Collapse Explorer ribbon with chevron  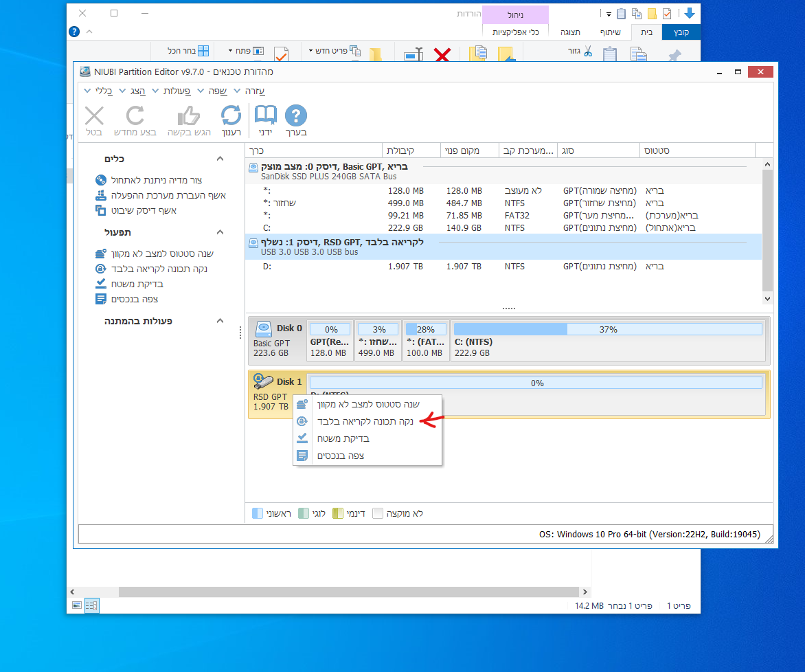89,32
